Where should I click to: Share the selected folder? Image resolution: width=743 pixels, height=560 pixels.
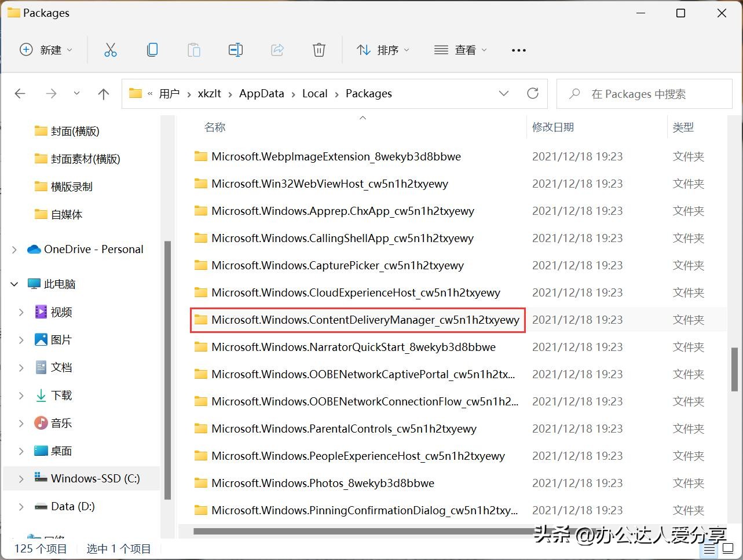tap(277, 50)
